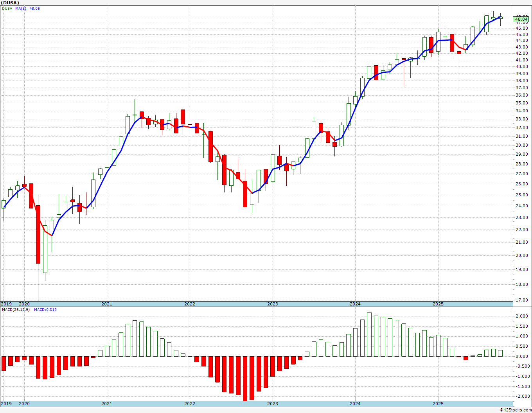Click the positive 2.000 MACD axis label
Screen dimensions: 532x413
[x=522, y=316]
